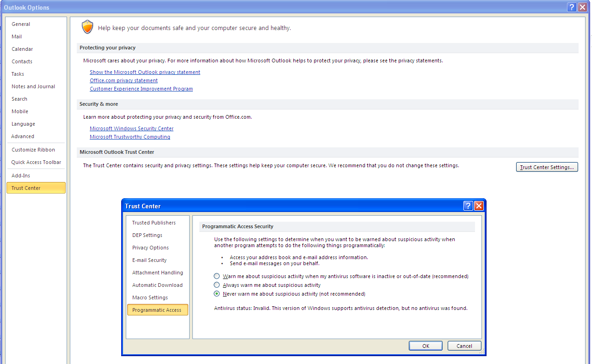The height and width of the screenshot is (364, 592).
Task: Go to Privacy Options in Trust Center
Action: 157,248
